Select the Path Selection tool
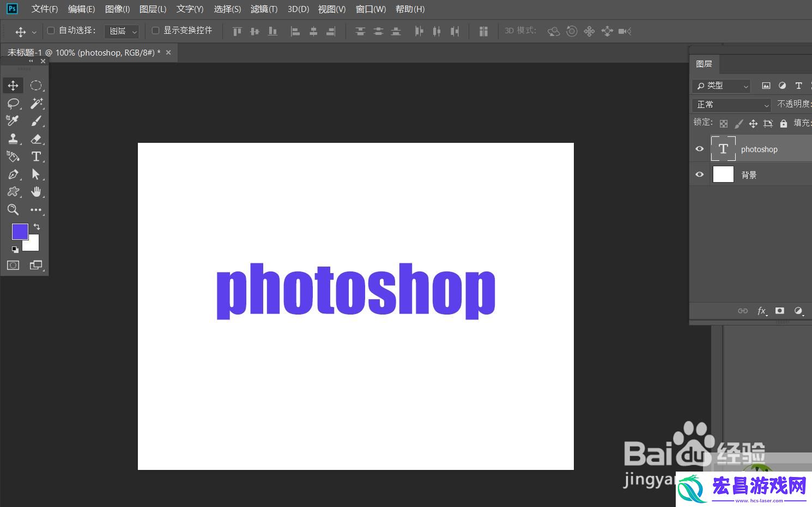Screen dimensions: 812x507 pyautogui.click(x=36, y=174)
